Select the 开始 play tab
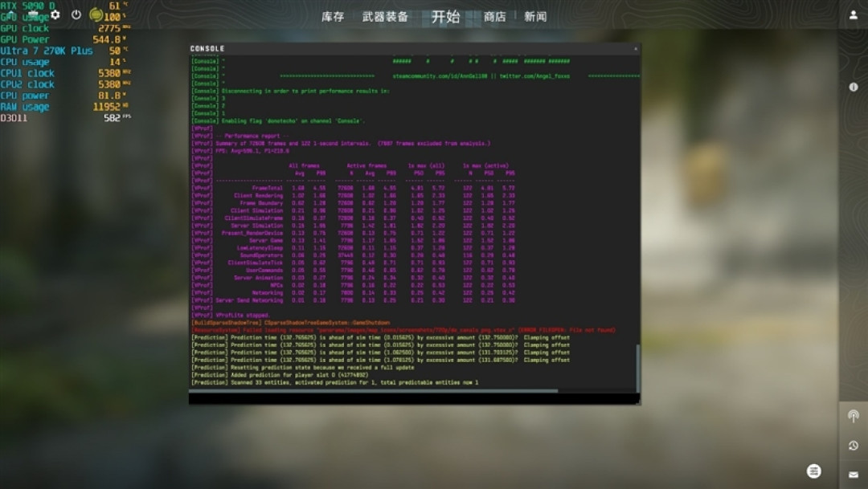868x489 pixels. tap(445, 17)
